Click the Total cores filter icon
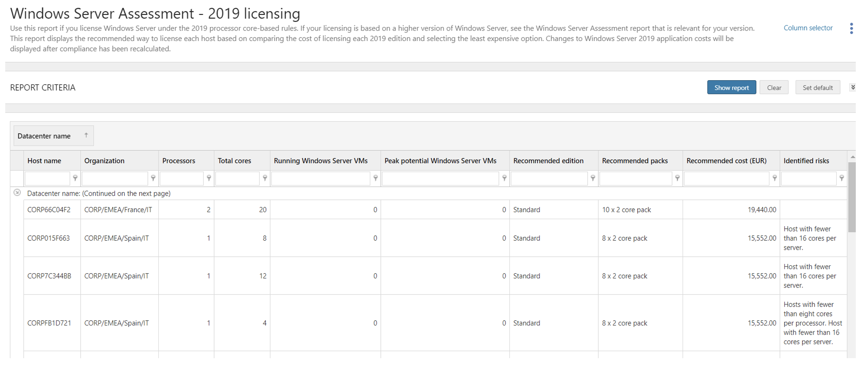 (x=265, y=178)
